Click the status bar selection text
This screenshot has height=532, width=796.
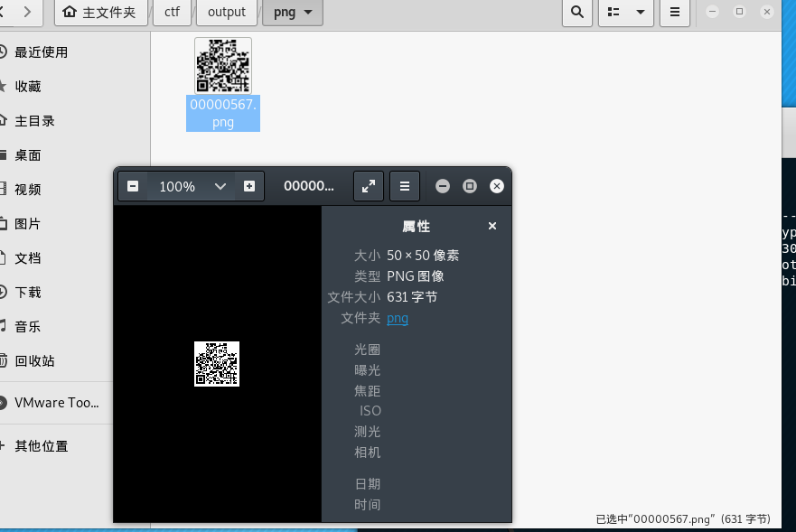[x=683, y=518]
